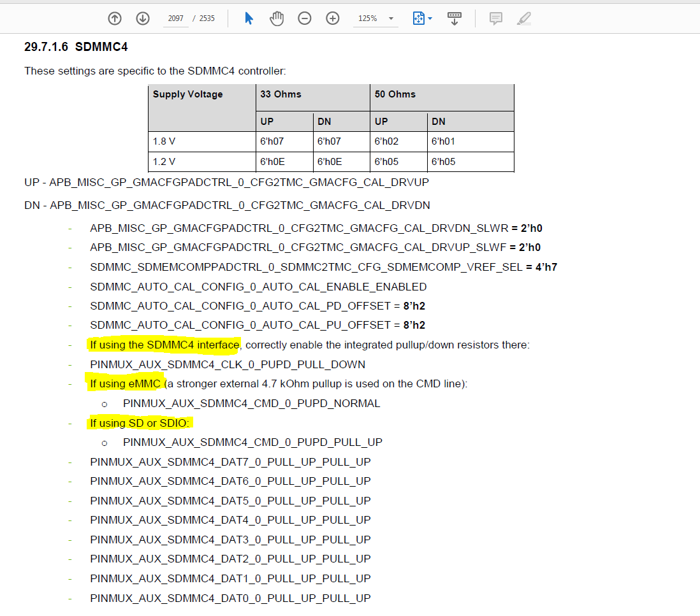Screen dimensions: 700x616
Task: Click the 1.2 V 33 Ohms UP 6'h0E cell
Action: [284, 161]
